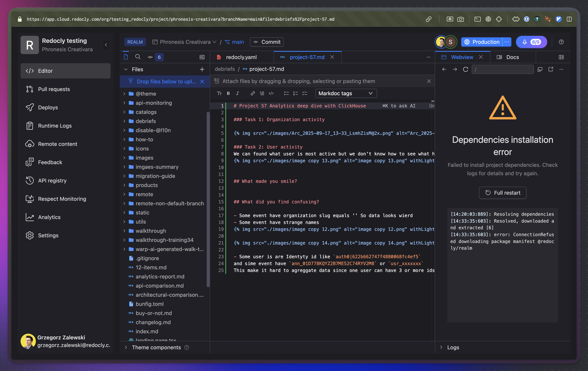Open the Editor section in sidebar
This screenshot has height=371, width=588.
(x=65, y=71)
